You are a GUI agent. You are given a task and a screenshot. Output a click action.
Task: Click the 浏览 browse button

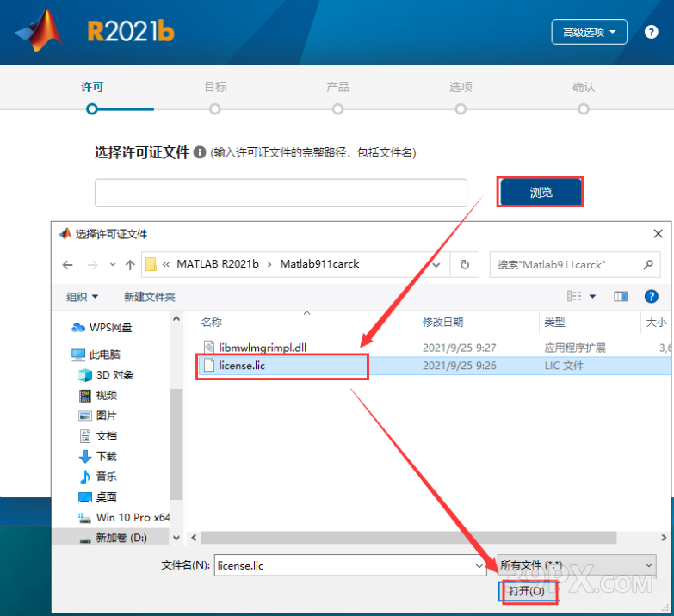(541, 192)
